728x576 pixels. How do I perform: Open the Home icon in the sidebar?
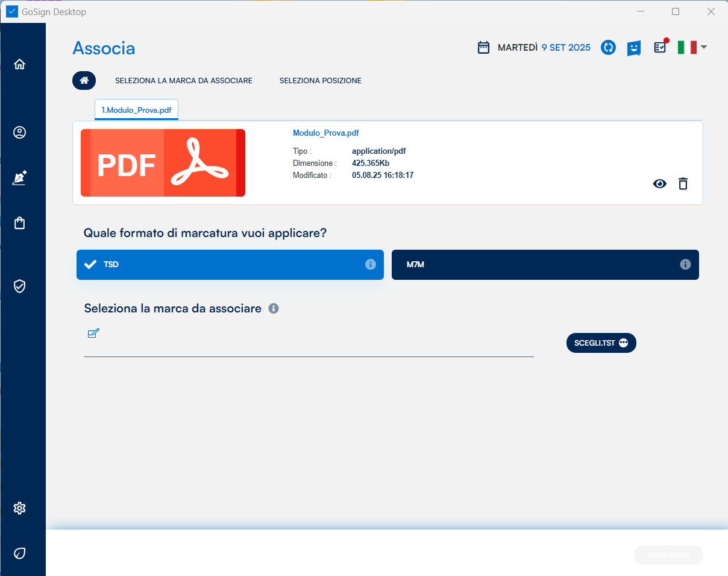20,65
